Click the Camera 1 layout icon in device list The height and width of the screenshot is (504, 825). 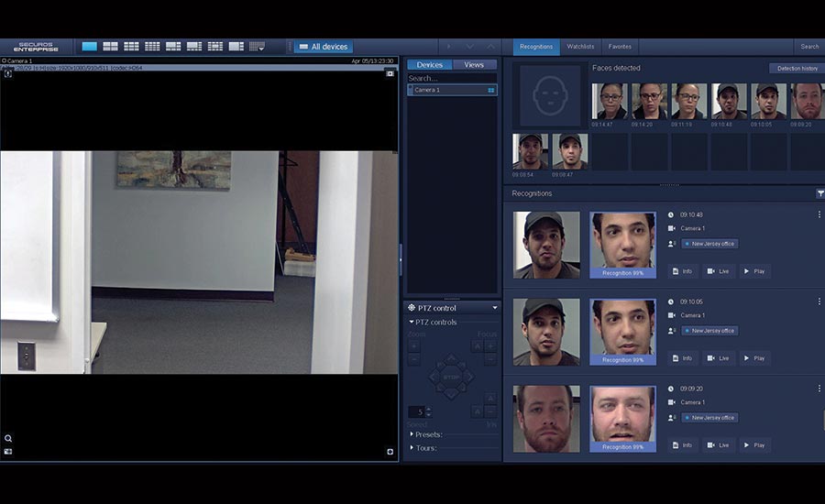490,91
